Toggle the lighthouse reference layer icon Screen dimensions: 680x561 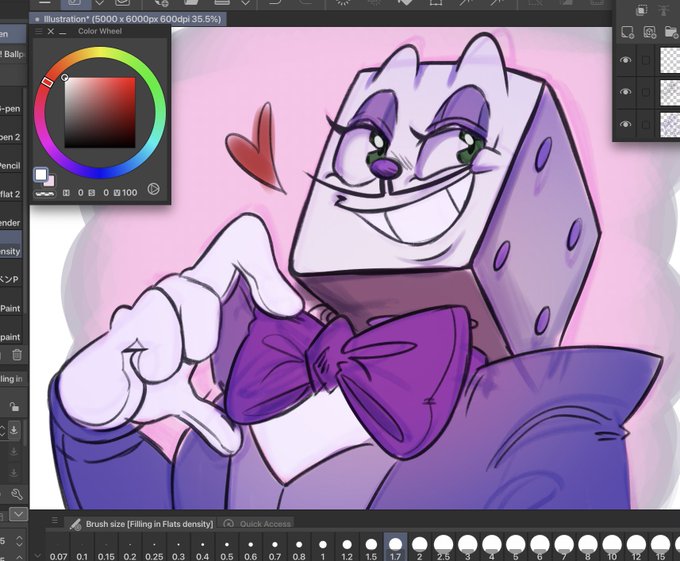click(x=664, y=10)
